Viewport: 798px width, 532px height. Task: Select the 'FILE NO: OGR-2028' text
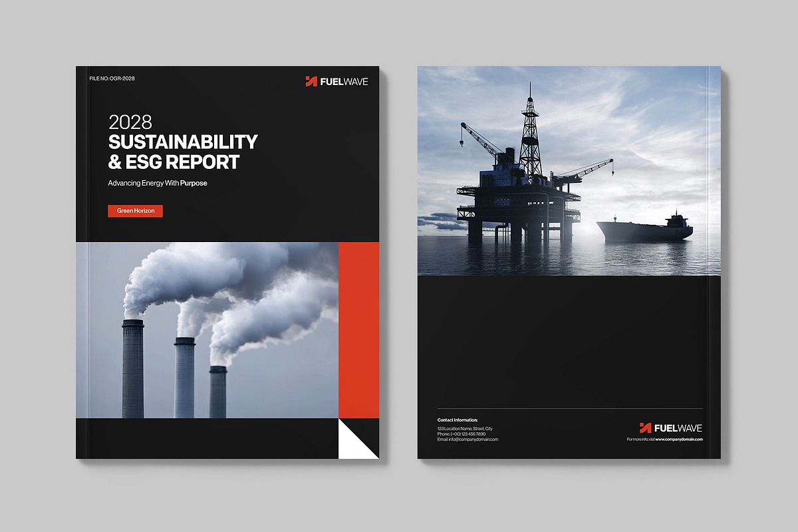tap(112, 78)
